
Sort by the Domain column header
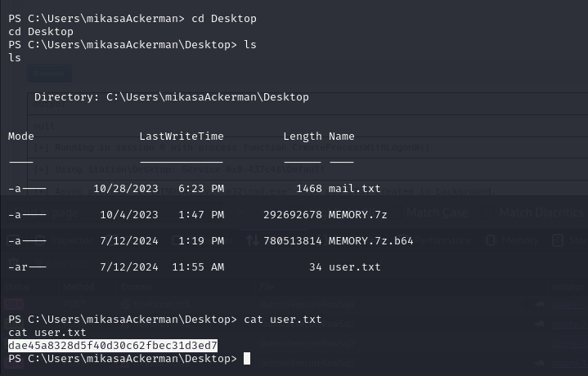pos(137,287)
